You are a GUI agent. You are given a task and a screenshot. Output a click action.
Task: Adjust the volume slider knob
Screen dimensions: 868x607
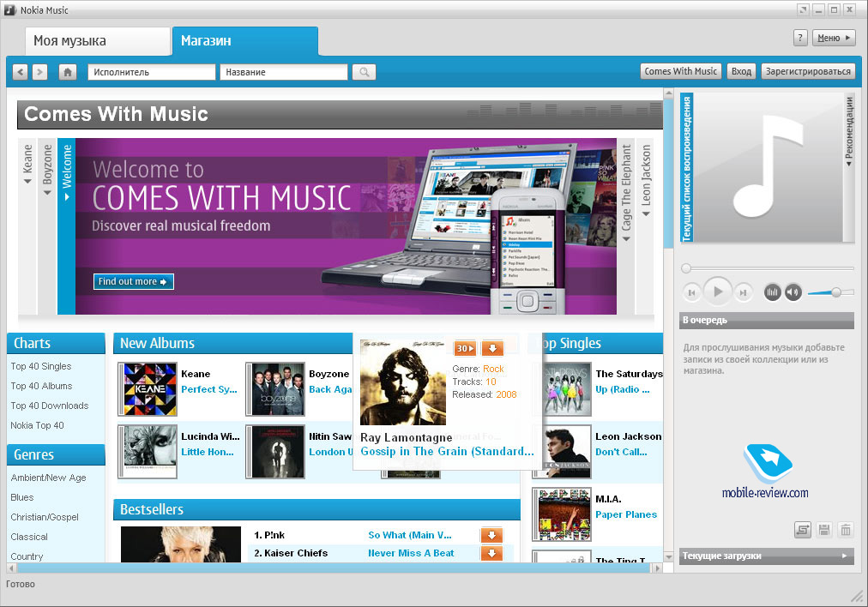[x=836, y=292]
